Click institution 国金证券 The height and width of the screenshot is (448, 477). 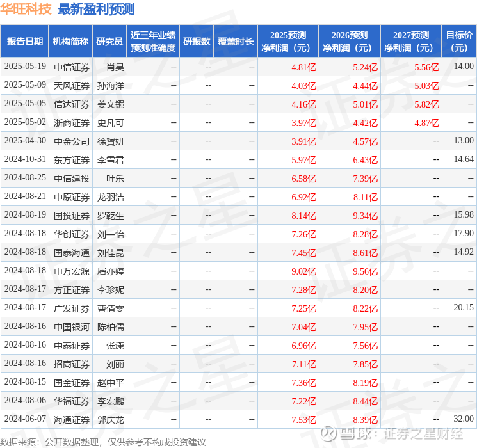point(72,383)
